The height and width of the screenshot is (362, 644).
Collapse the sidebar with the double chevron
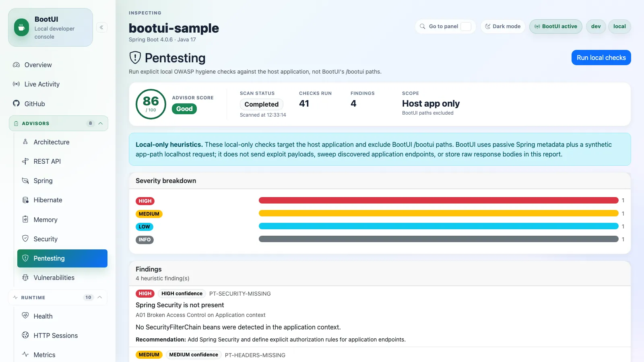pos(101,27)
